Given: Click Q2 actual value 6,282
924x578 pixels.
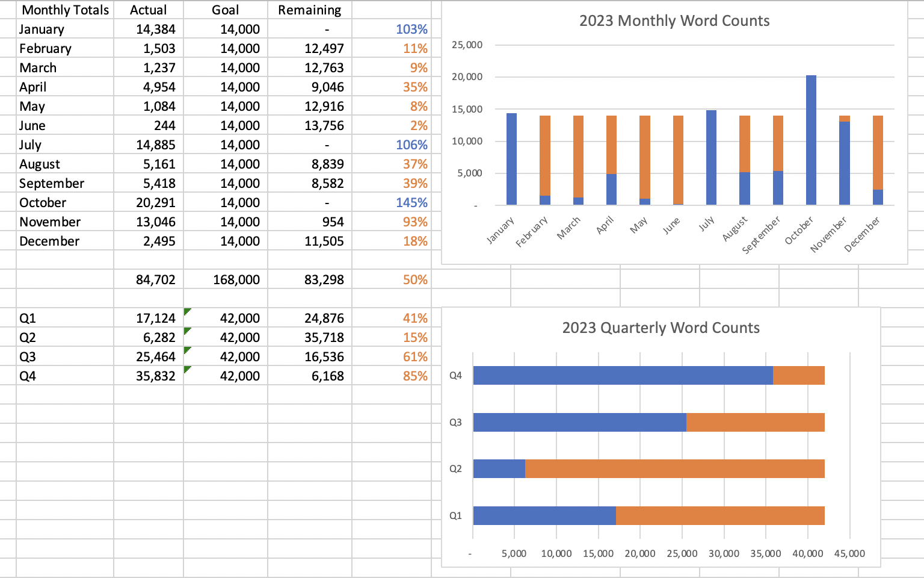Looking at the screenshot, I should click(x=149, y=337).
